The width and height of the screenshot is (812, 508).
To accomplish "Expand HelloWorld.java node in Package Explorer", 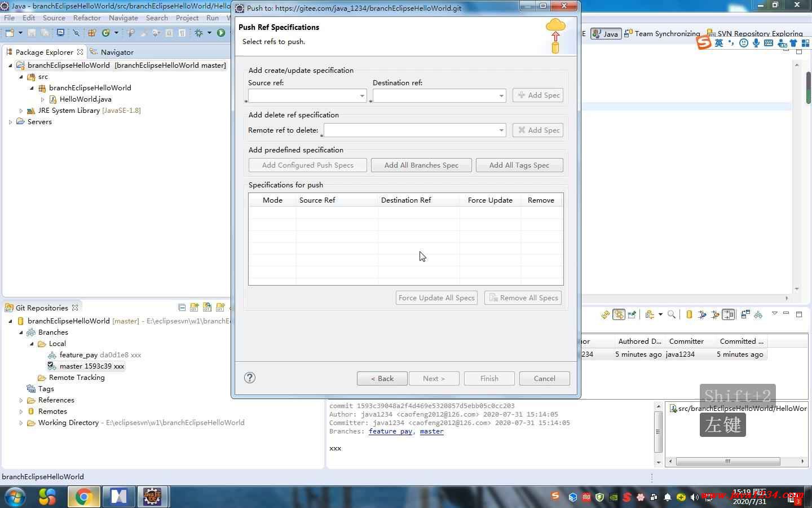I will [x=42, y=99].
